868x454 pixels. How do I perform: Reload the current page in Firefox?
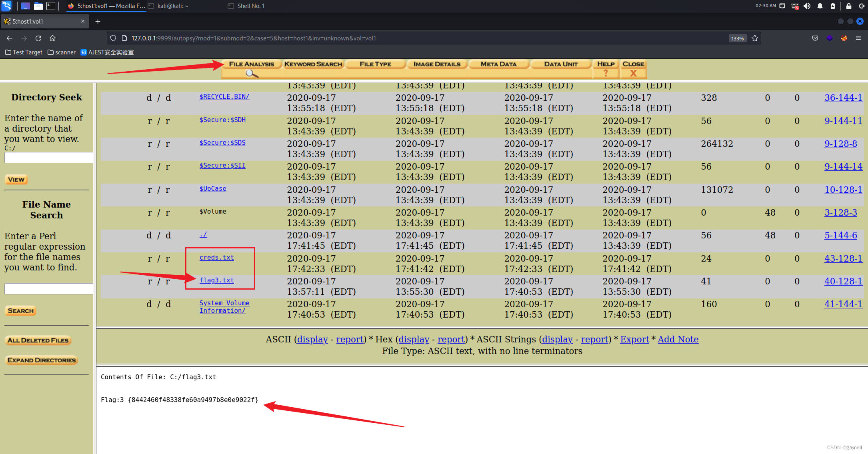(38, 38)
